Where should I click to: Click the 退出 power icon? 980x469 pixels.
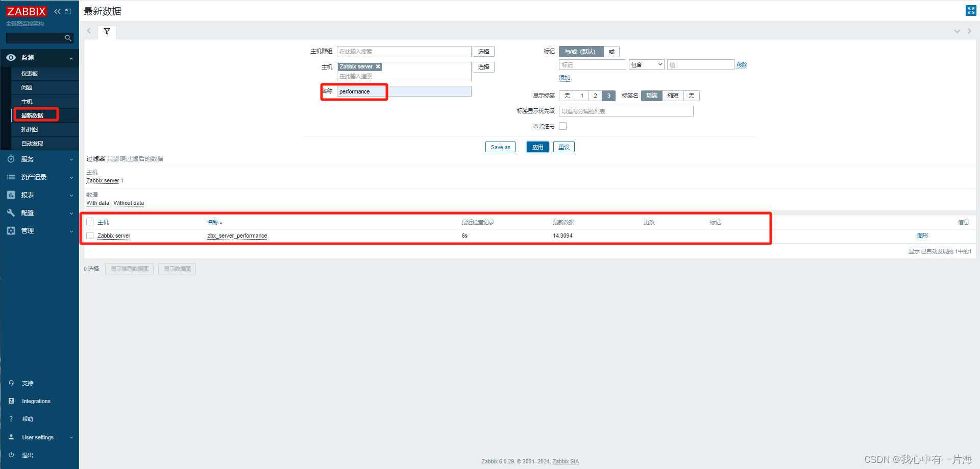pyautogui.click(x=11, y=455)
